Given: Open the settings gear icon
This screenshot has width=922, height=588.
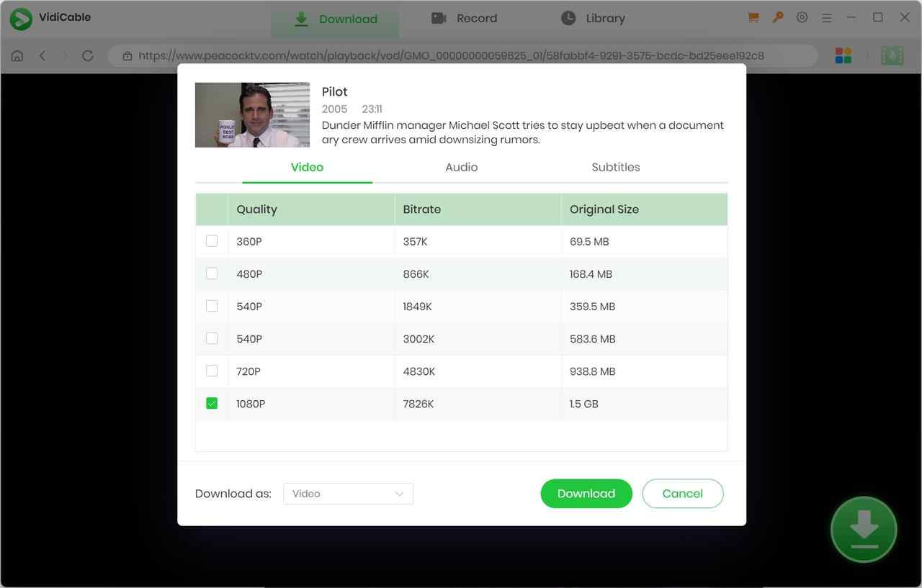Looking at the screenshot, I should point(802,18).
